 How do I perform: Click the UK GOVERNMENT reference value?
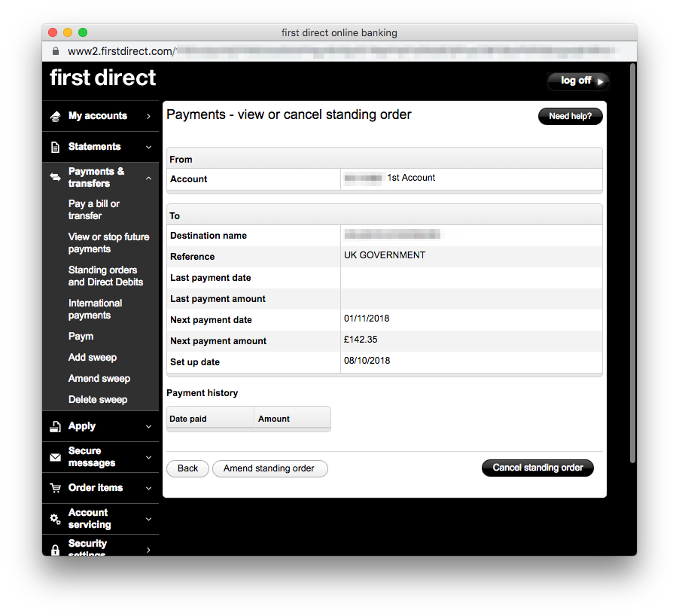(385, 255)
